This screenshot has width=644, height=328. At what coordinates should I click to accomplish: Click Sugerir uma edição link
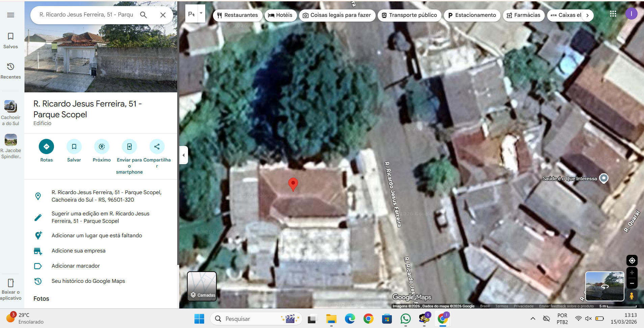tap(101, 217)
